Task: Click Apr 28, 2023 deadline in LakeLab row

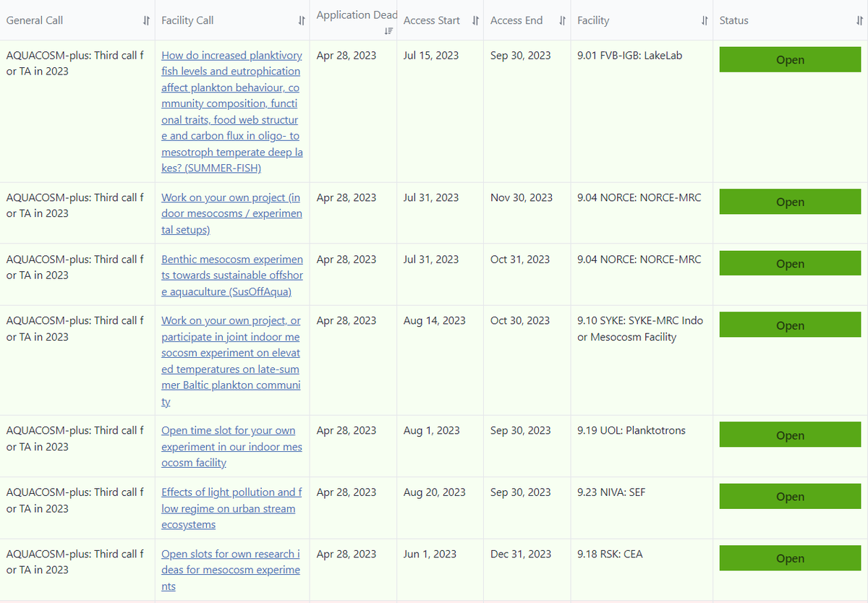Action: pos(346,56)
